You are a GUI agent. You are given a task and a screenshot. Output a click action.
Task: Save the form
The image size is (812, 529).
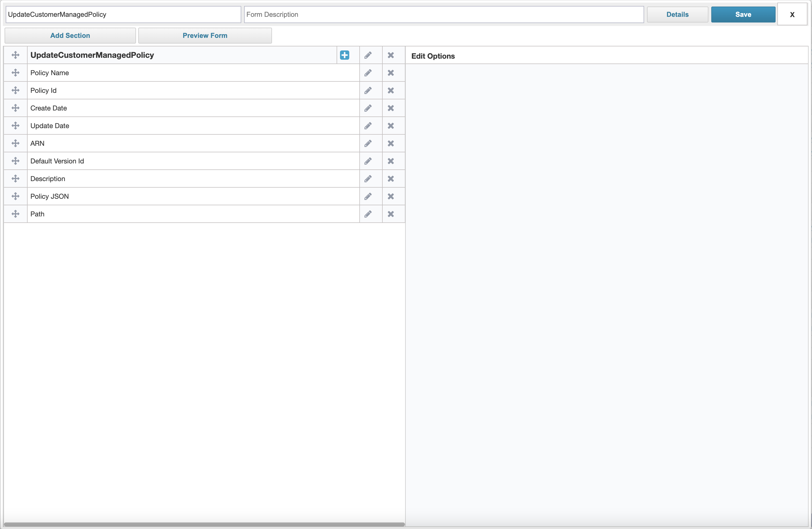[743, 14]
